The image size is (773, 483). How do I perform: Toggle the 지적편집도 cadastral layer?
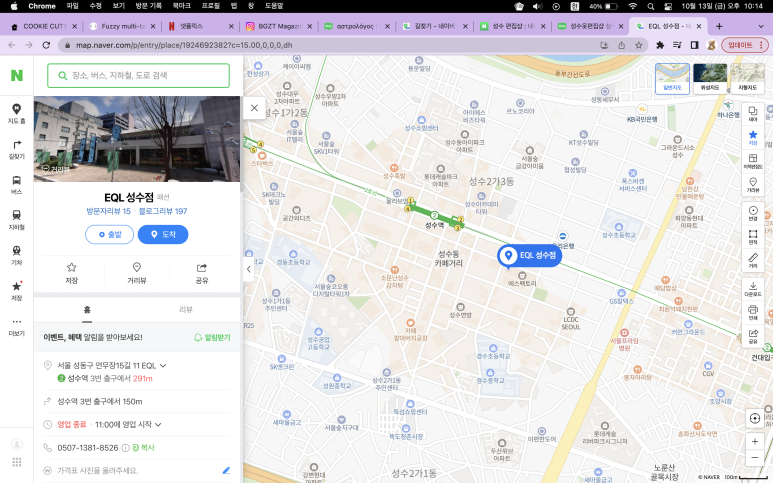(x=753, y=161)
